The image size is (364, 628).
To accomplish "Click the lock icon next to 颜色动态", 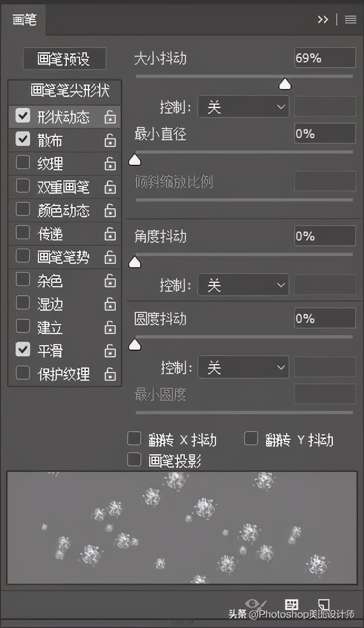I will point(110,210).
